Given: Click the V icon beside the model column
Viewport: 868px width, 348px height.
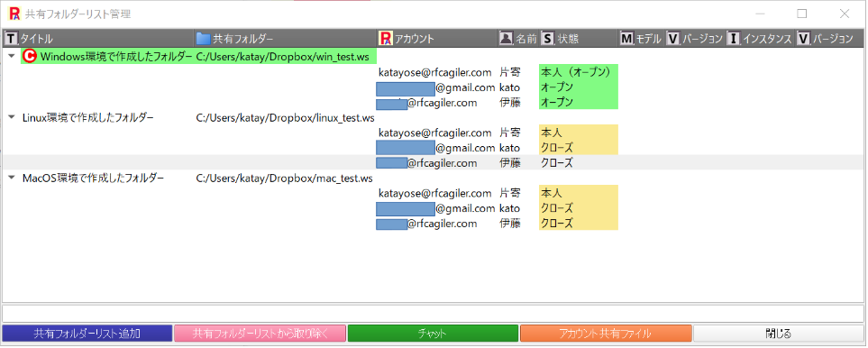Looking at the screenshot, I should (x=673, y=39).
